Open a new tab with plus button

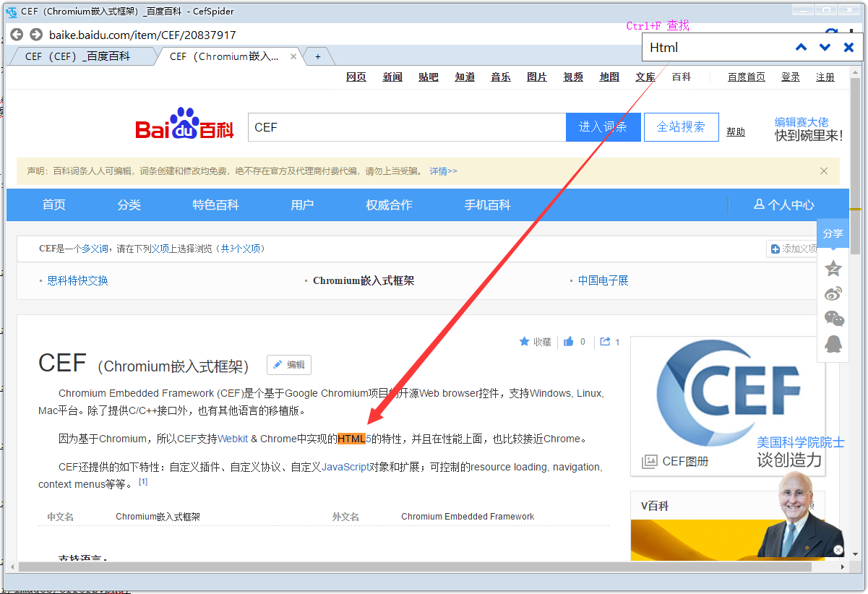coord(317,56)
